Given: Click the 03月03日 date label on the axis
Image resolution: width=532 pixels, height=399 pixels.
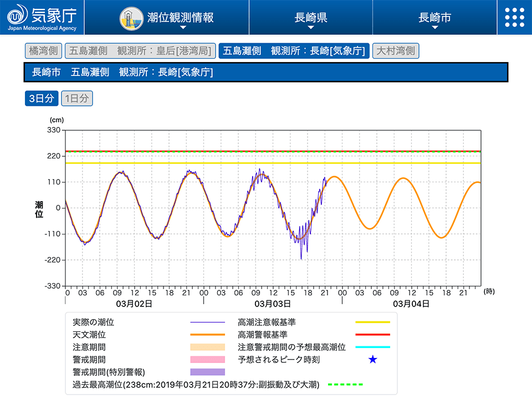Looking at the screenshot, I should coord(273,304).
